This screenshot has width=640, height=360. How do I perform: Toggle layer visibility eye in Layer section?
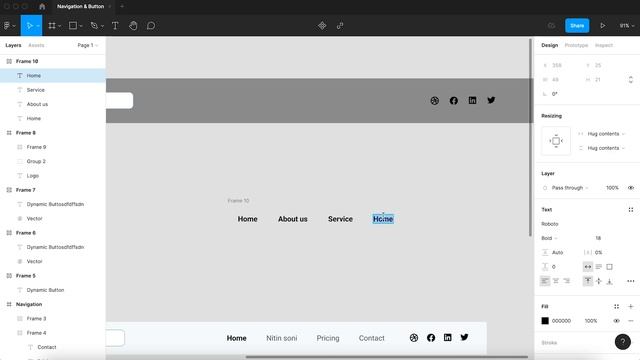coord(631,188)
